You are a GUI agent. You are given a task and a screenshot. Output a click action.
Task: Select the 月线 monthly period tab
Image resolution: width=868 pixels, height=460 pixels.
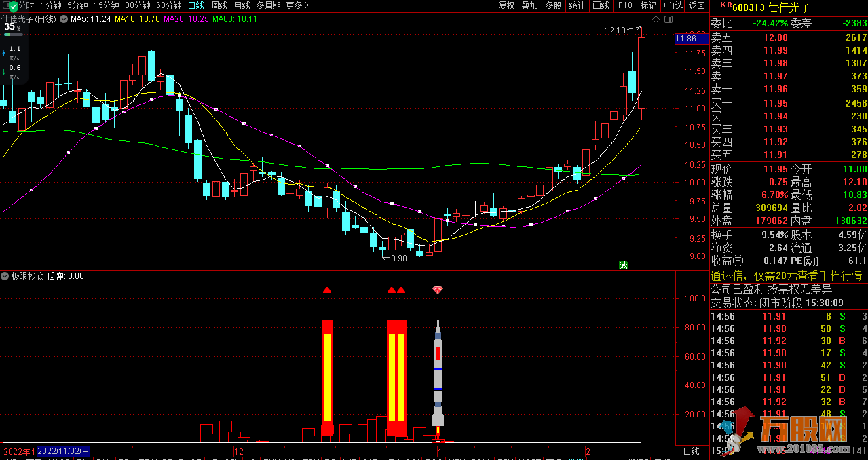pos(242,5)
